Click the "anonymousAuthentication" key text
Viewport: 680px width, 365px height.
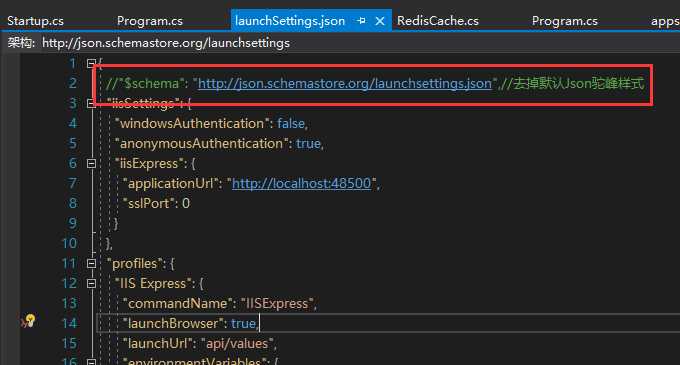click(201, 143)
